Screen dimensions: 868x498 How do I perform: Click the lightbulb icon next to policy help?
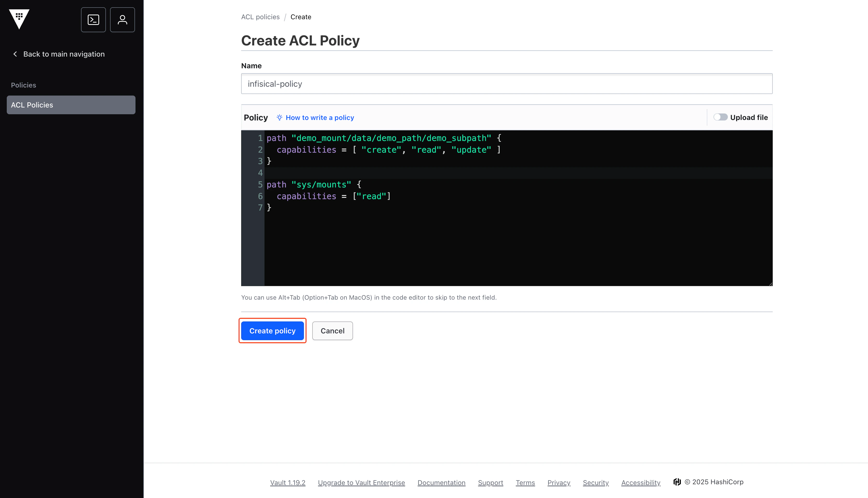click(x=279, y=118)
